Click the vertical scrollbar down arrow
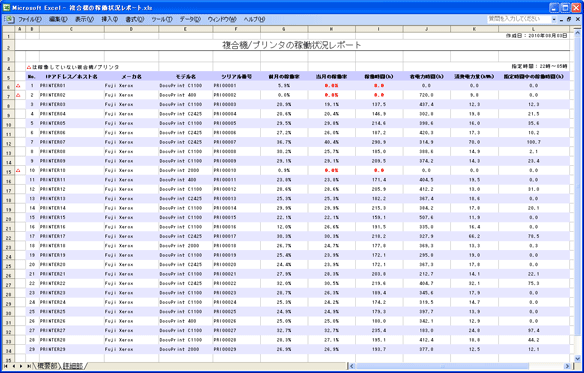The height and width of the screenshot is (373, 584). 577,358
